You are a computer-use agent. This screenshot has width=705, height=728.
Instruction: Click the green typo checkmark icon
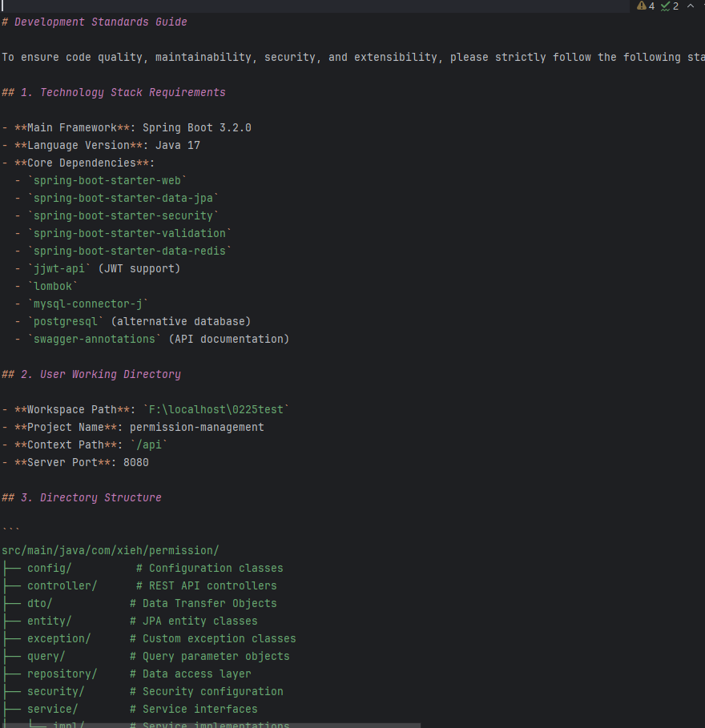tap(665, 6)
